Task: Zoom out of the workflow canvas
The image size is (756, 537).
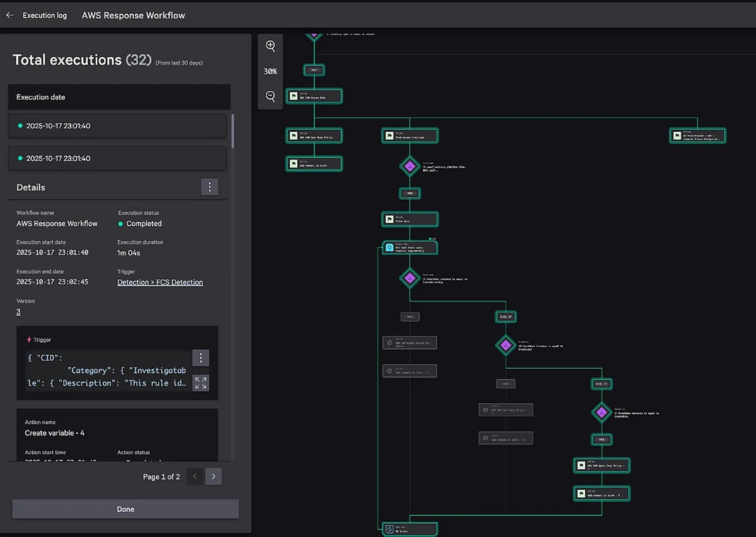Action: tap(270, 96)
